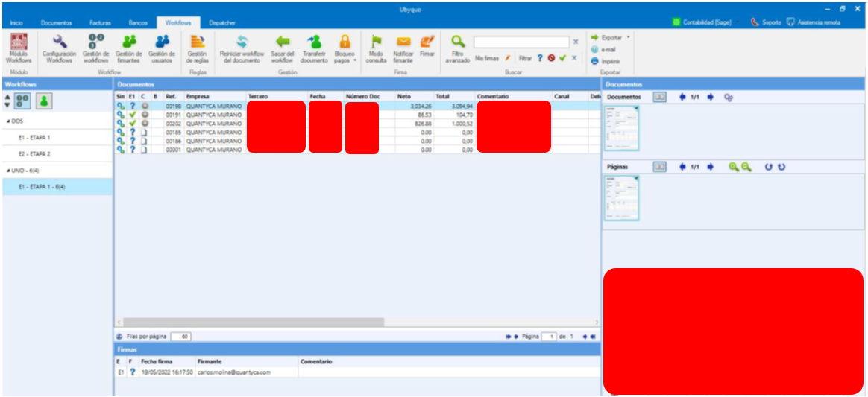Toggle the green user view button
The image size is (868, 397).
pyautogui.click(x=44, y=101)
